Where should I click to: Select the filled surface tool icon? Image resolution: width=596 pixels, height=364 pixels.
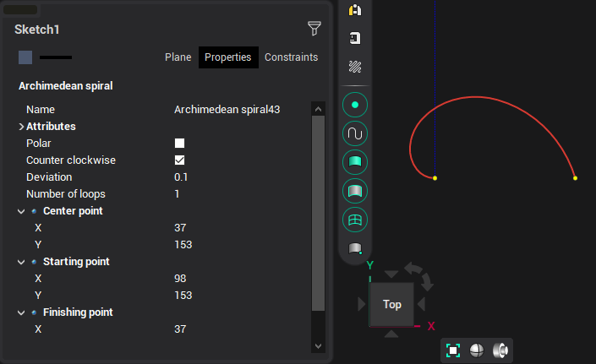pyautogui.click(x=355, y=162)
